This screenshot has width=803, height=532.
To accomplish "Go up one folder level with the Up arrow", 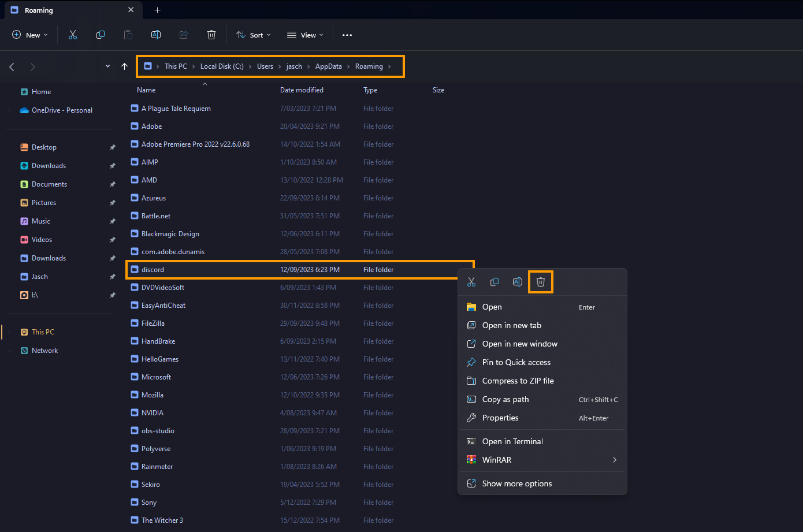I will [x=124, y=66].
